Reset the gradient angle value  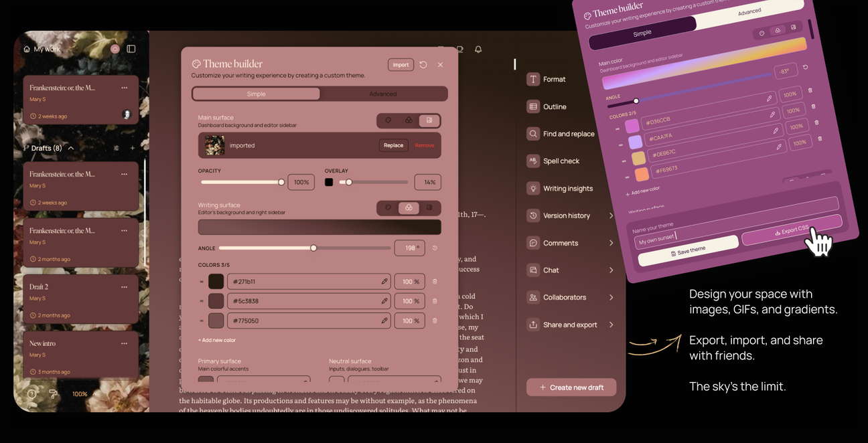pos(435,248)
